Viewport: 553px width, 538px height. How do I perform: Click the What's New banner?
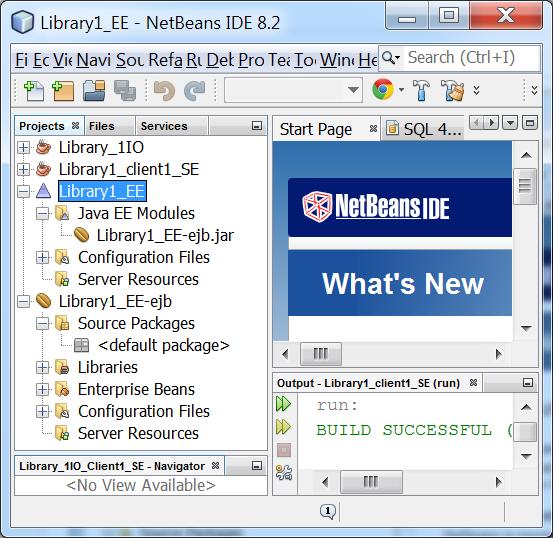click(400, 283)
